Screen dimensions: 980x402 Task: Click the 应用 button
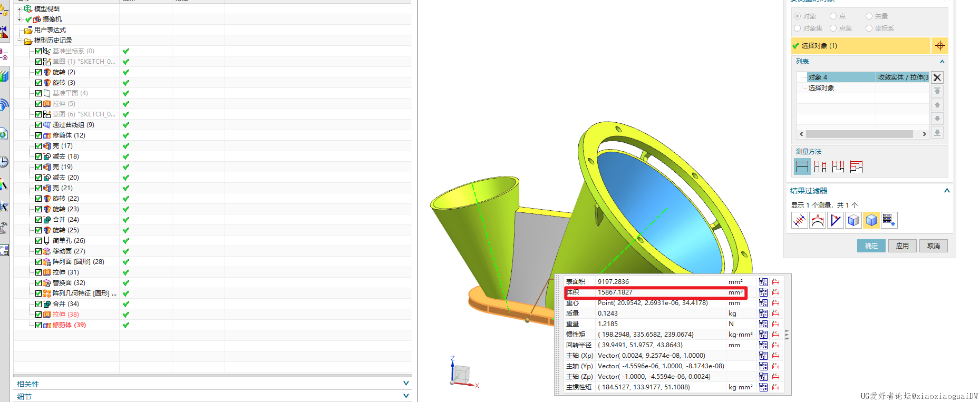(903, 246)
